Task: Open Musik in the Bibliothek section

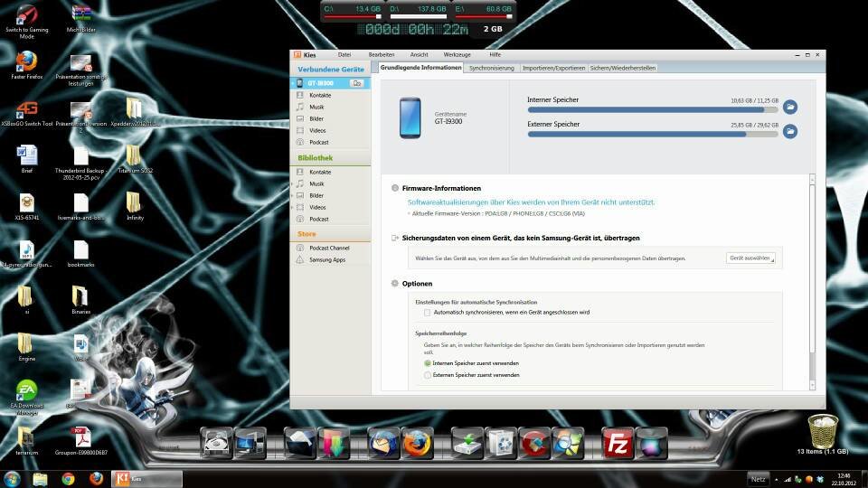Action: (x=316, y=183)
